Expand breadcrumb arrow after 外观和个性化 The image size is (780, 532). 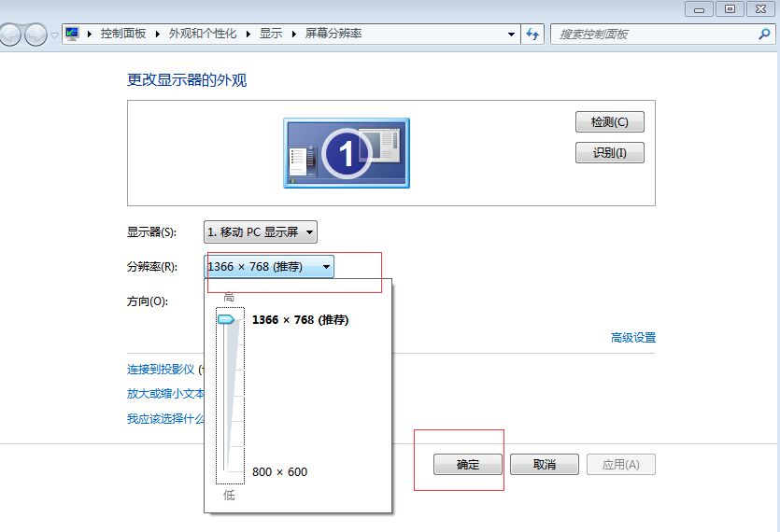pyautogui.click(x=248, y=34)
